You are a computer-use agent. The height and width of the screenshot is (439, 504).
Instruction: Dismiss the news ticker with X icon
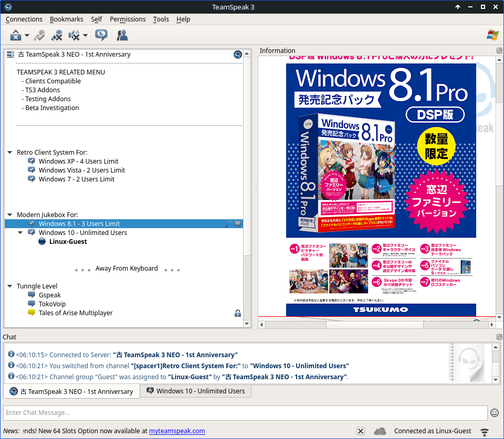pyautogui.click(x=361, y=431)
